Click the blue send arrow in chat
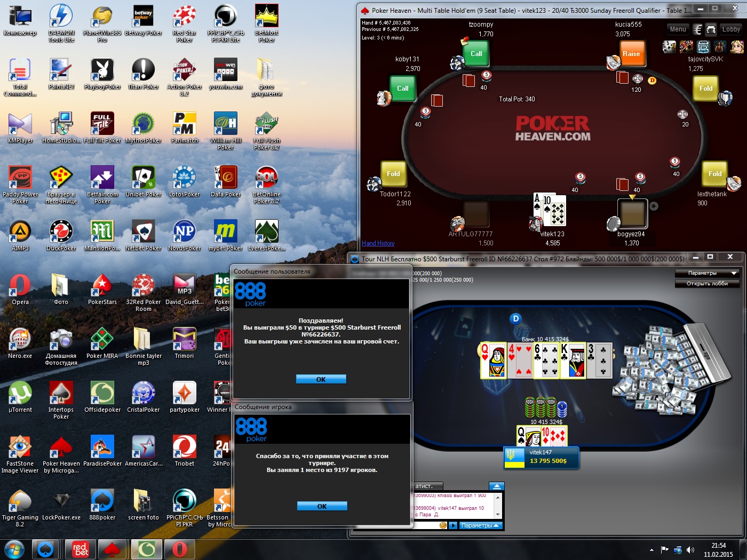This screenshot has height=560, width=747. tap(453, 525)
